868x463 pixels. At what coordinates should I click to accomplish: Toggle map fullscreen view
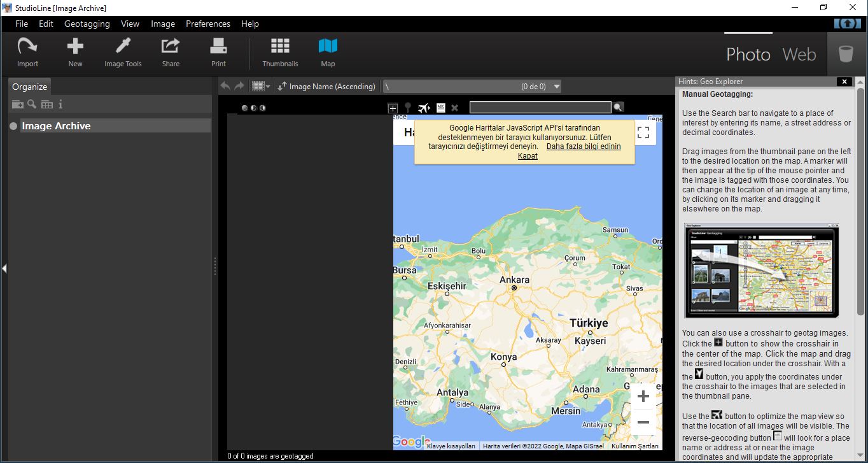tap(643, 132)
